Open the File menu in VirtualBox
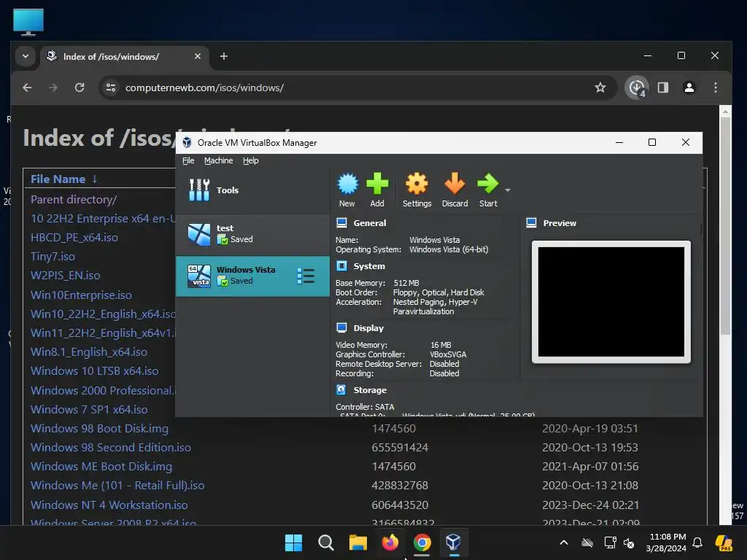 188,160
